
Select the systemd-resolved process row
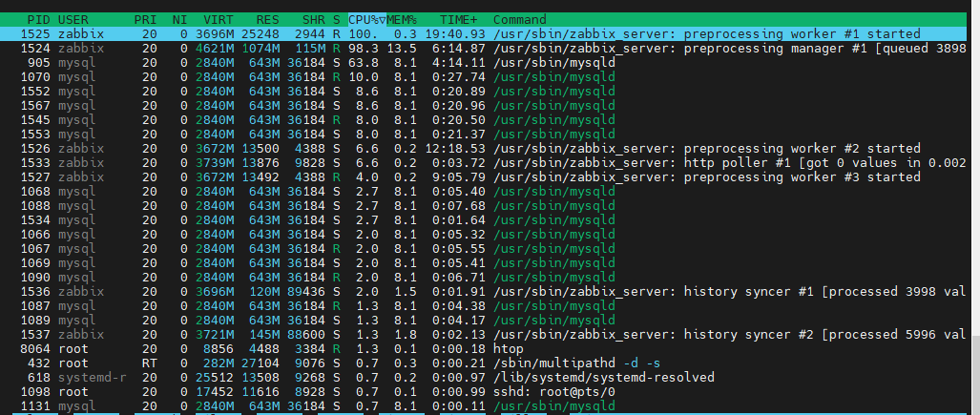point(483,378)
